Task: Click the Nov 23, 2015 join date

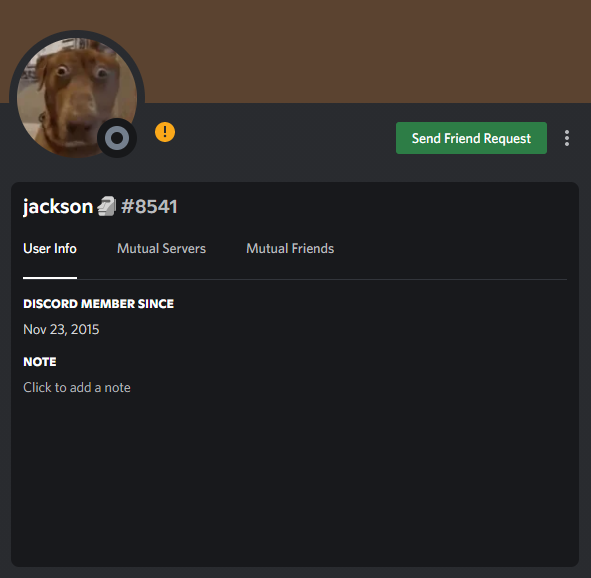Action: tap(61, 329)
